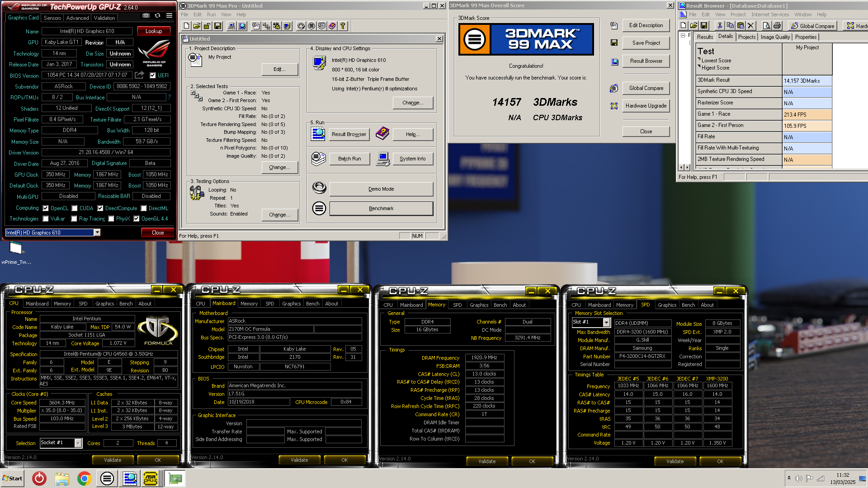Open the Projects tab in Result Browser

pos(747,37)
